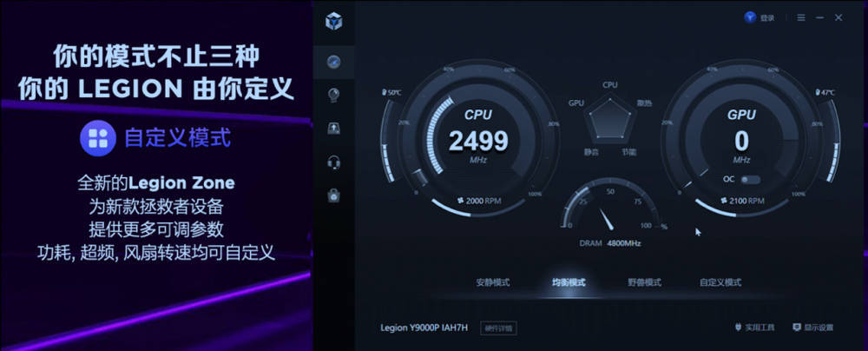Click the DRAM usage gauge needle
The image size is (868, 351).
coord(606,218)
